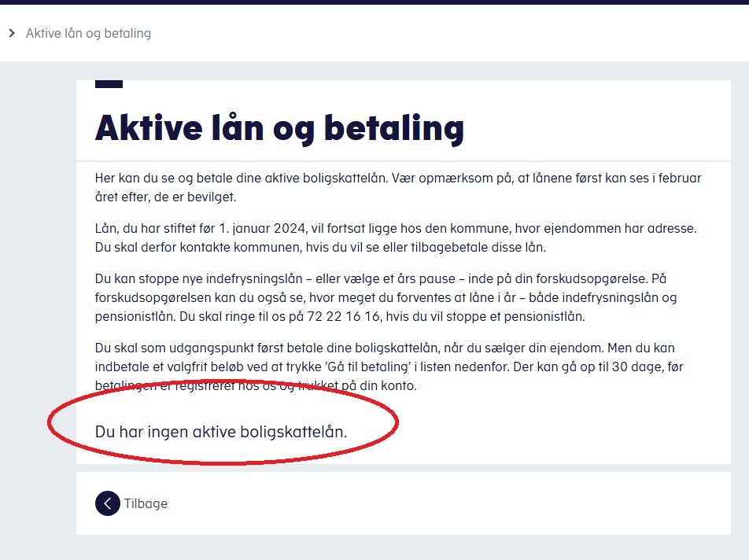Click the round back-arrow icon beside Tilbage
The height and width of the screenshot is (560, 749).
pos(108,503)
